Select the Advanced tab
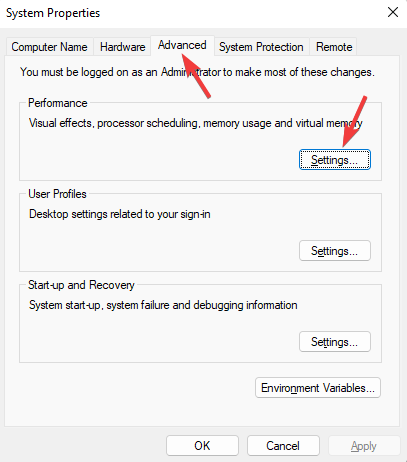The image size is (407, 462). tap(182, 45)
